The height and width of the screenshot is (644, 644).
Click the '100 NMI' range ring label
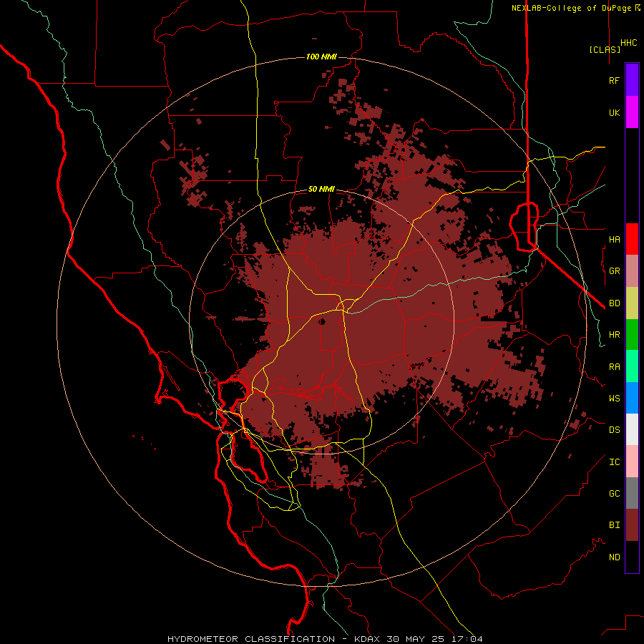(x=321, y=57)
